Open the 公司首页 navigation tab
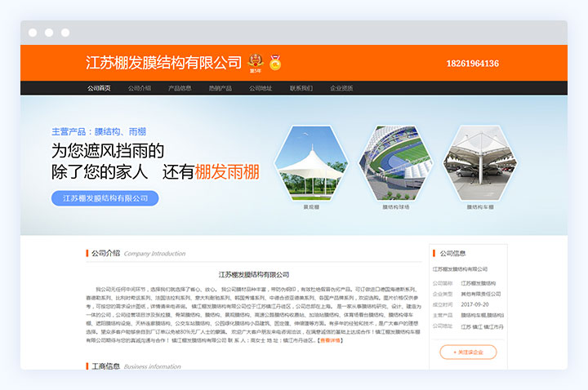Screen dimensions: 588x390 click(x=99, y=88)
